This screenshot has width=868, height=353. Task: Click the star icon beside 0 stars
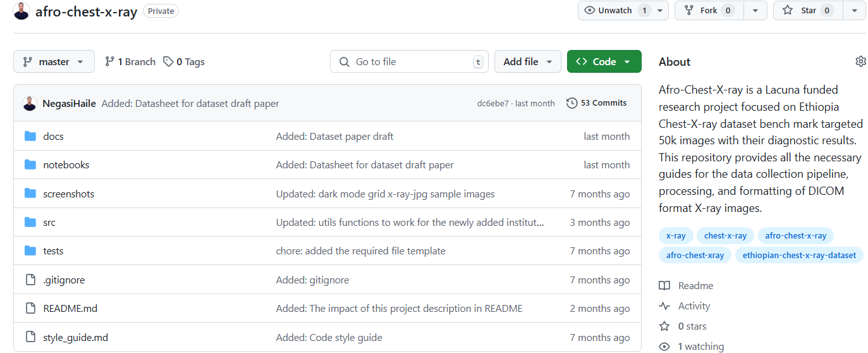click(x=664, y=326)
